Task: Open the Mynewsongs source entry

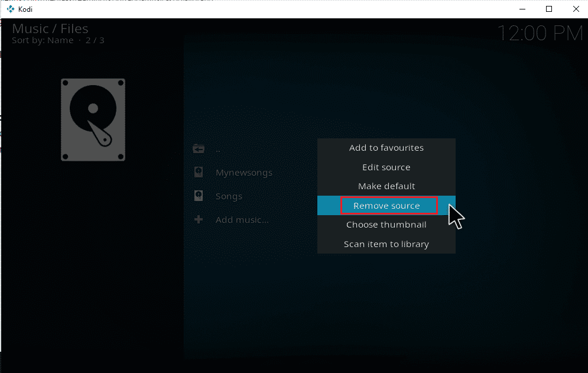Action: pyautogui.click(x=243, y=173)
